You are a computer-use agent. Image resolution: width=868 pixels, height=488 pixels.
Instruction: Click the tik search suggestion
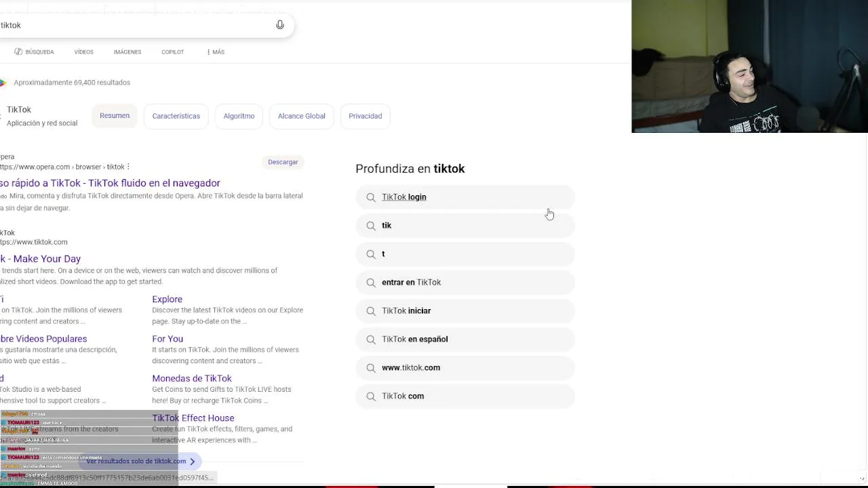point(465,226)
